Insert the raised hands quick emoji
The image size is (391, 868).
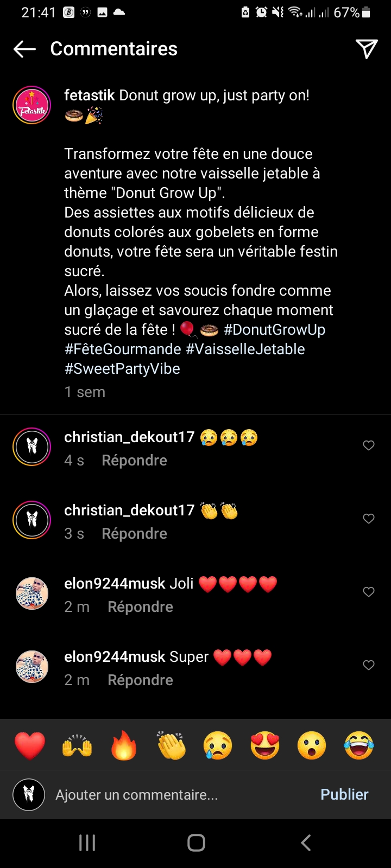click(77, 745)
